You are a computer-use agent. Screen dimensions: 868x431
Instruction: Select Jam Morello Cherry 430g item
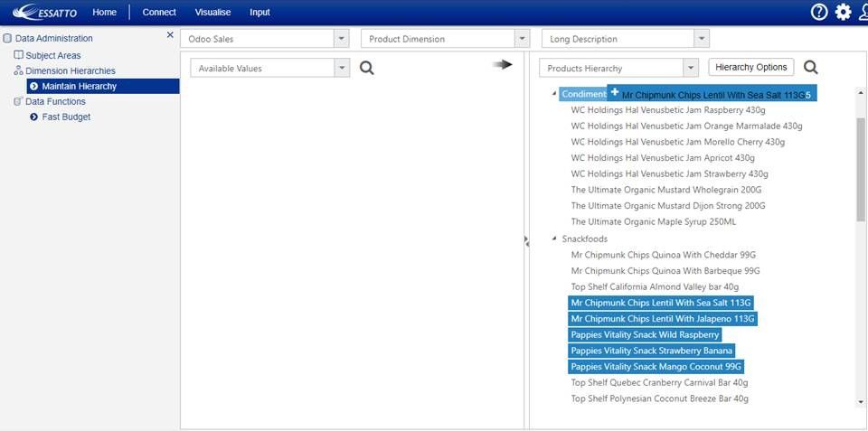pyautogui.click(x=677, y=142)
